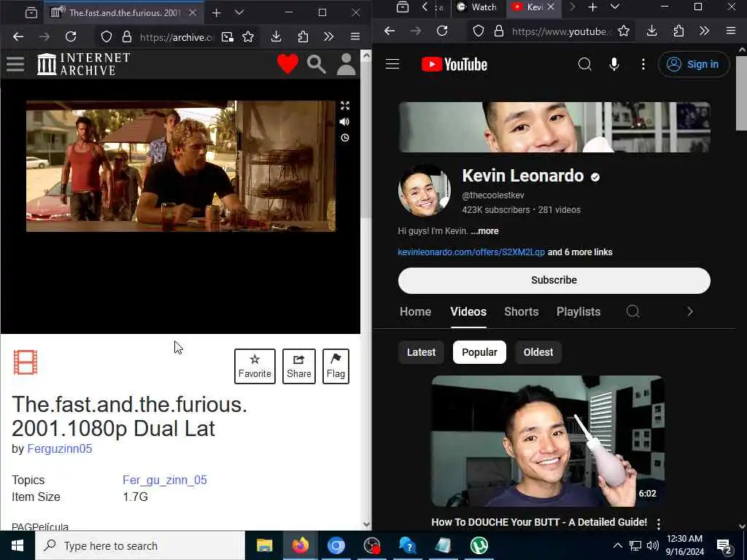Screen dimensions: 747x560
Task: Reload the YouTube page
Action: point(442,31)
